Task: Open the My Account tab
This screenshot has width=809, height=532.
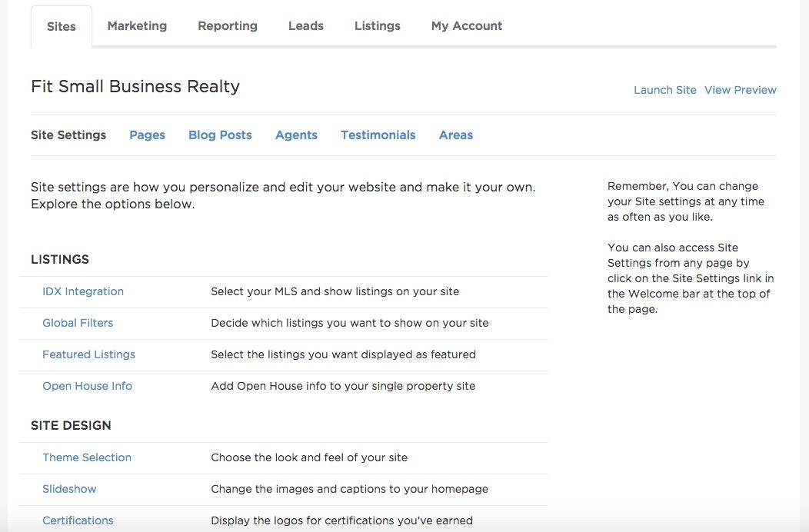Action: click(467, 26)
